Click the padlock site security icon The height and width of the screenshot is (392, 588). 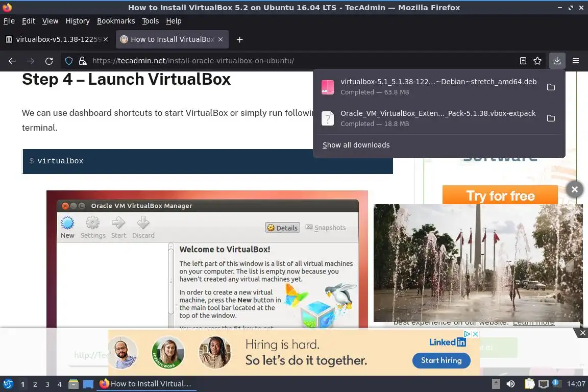pos(83,61)
